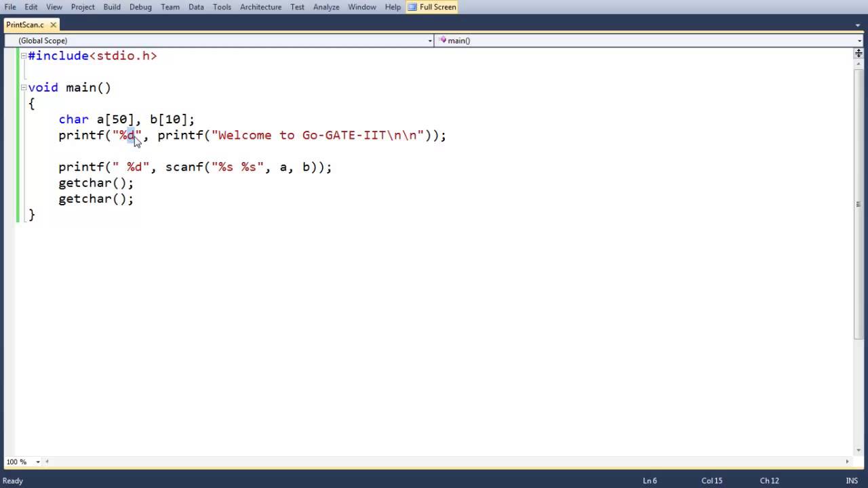Image resolution: width=868 pixels, height=488 pixels.
Task: Click the first getchar(); line
Action: 96,182
